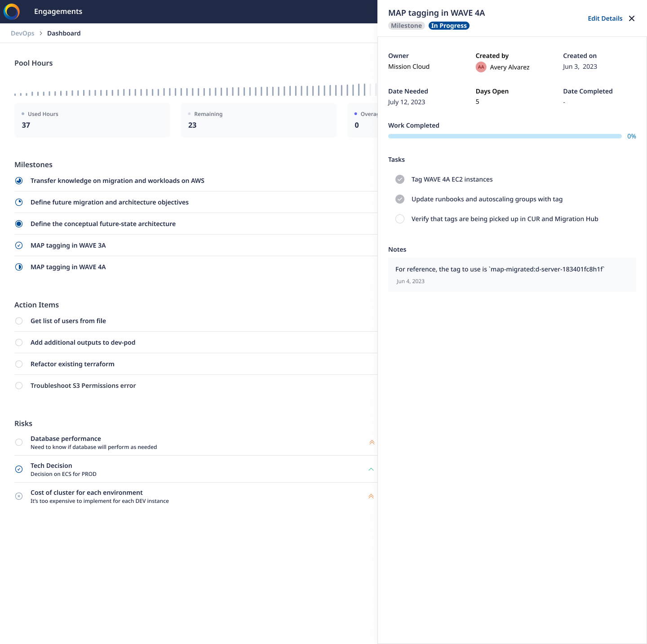Viewport: 647px width, 644px height.
Task: Close the MAP tagging detail panel
Action: click(632, 18)
